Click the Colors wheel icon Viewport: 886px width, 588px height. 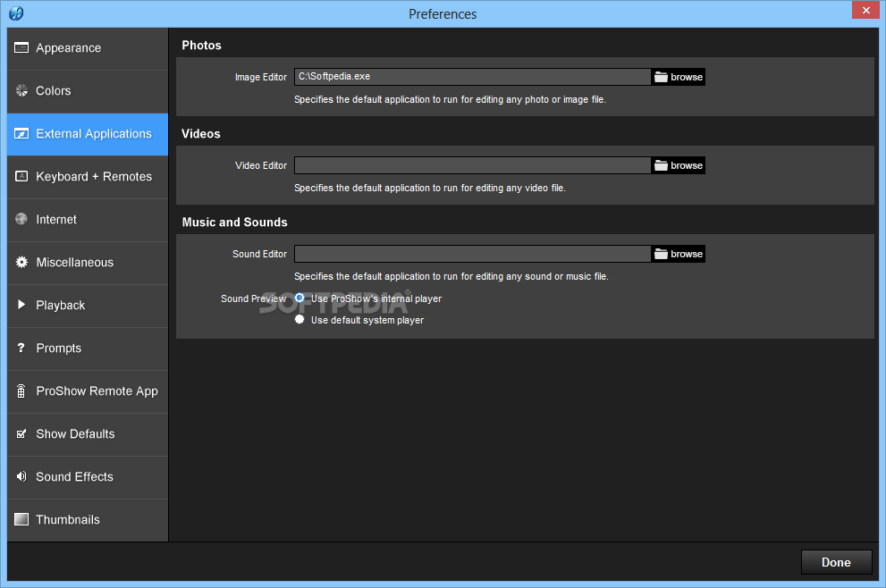[x=21, y=90]
